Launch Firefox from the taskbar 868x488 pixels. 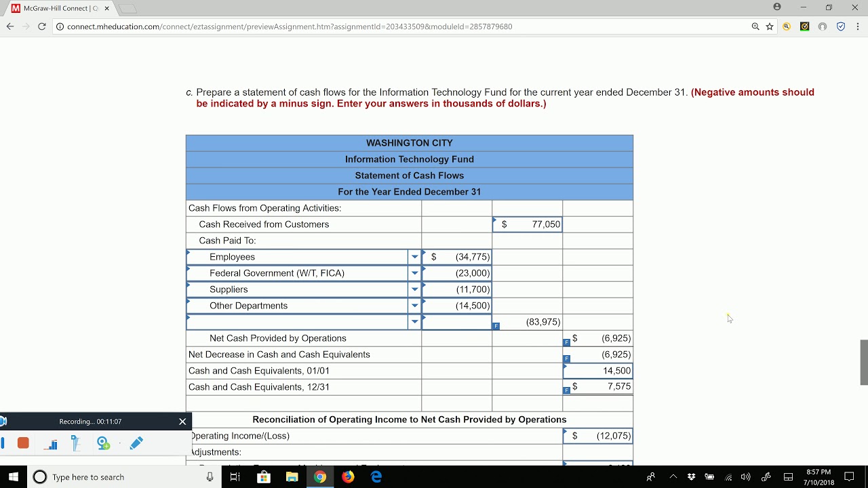click(348, 477)
